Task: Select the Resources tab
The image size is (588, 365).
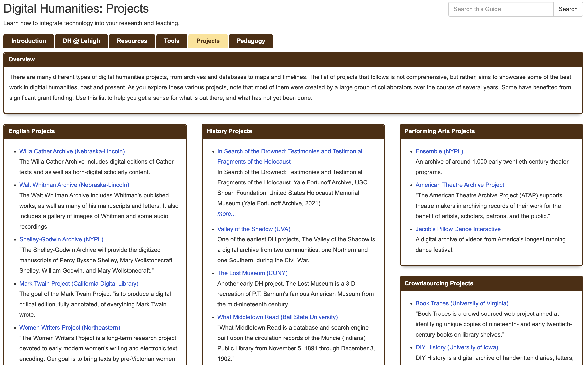Action: click(132, 41)
